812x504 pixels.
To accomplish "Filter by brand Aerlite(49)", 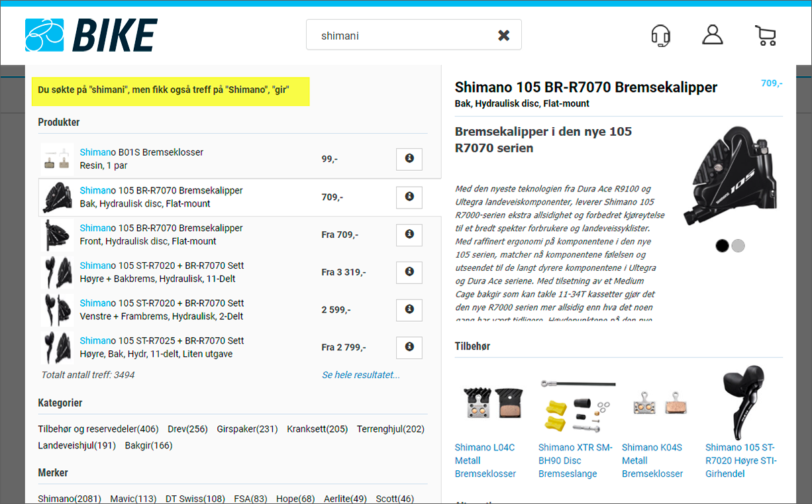I will point(346,499).
